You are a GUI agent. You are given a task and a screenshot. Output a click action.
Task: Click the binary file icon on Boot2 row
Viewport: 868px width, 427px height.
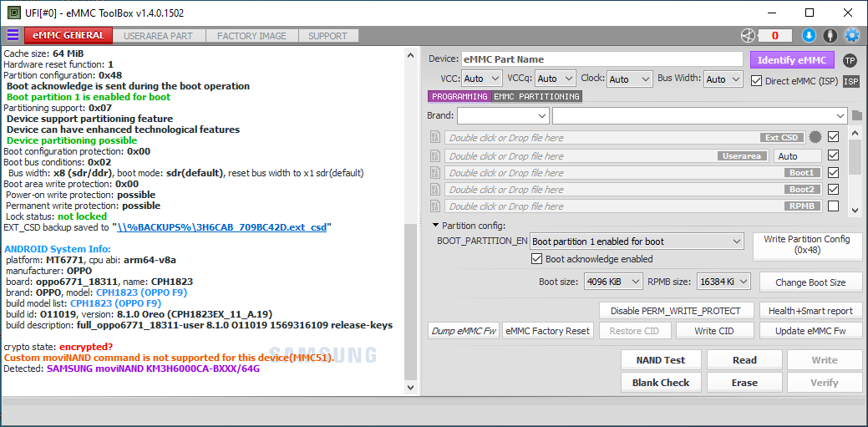(x=435, y=190)
